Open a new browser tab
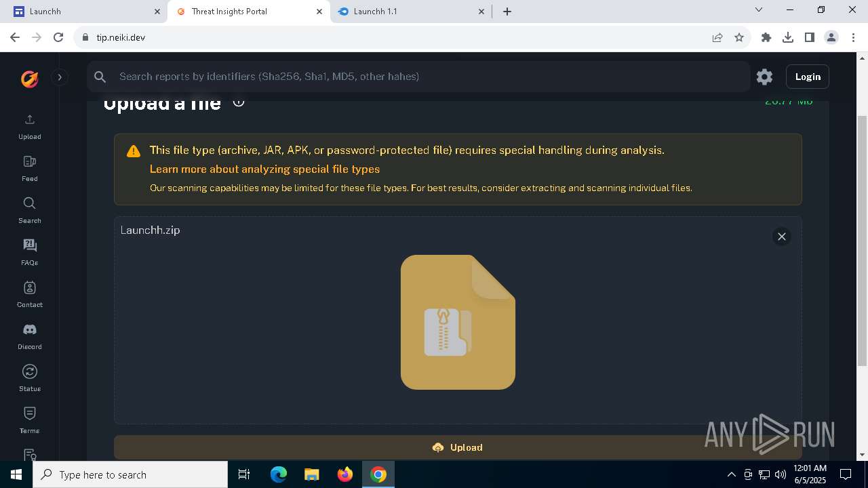868x488 pixels. point(507,12)
